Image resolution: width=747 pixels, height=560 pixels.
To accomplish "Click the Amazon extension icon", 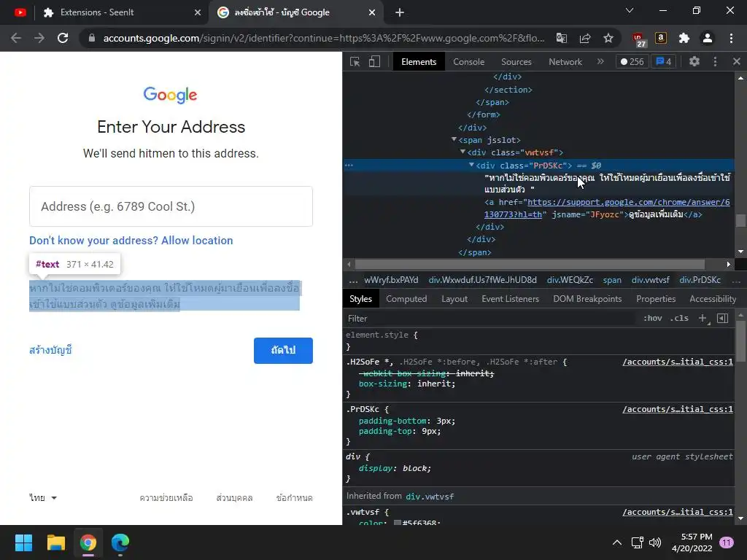I will [661, 38].
